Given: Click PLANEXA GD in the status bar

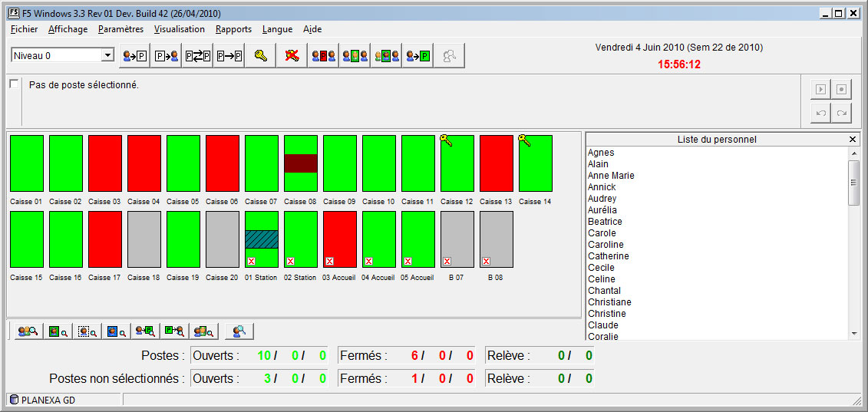Looking at the screenshot, I should tap(48, 400).
